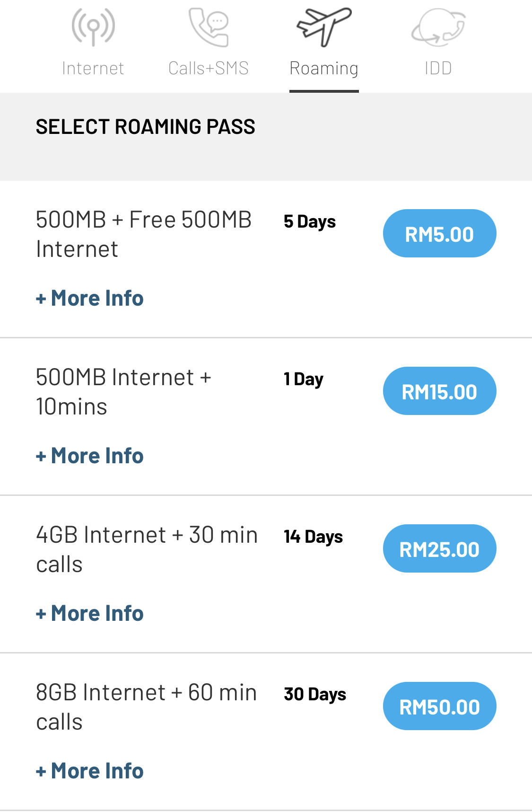
Task: Buy the RM5.00 roaming pass
Action: click(439, 233)
